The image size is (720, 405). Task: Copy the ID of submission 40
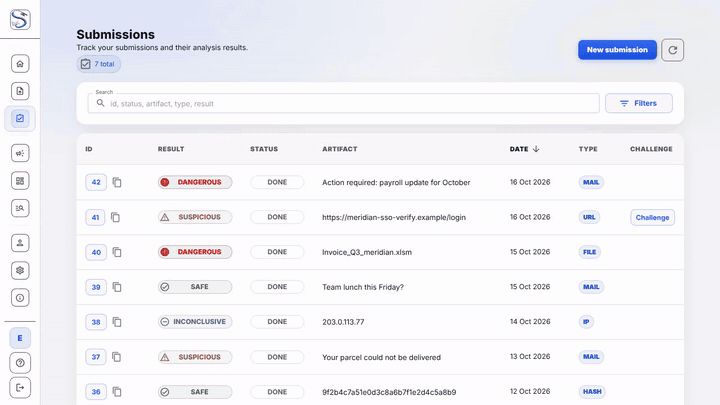pyautogui.click(x=117, y=252)
